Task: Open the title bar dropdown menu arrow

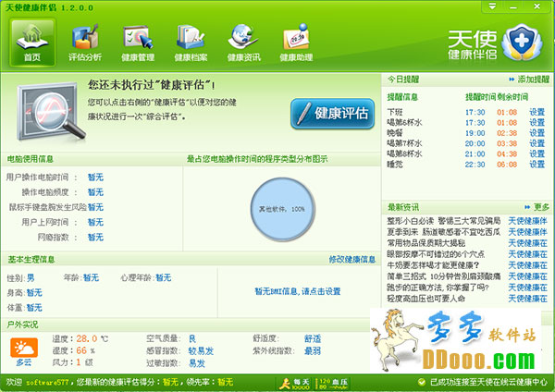Action: coord(492,6)
